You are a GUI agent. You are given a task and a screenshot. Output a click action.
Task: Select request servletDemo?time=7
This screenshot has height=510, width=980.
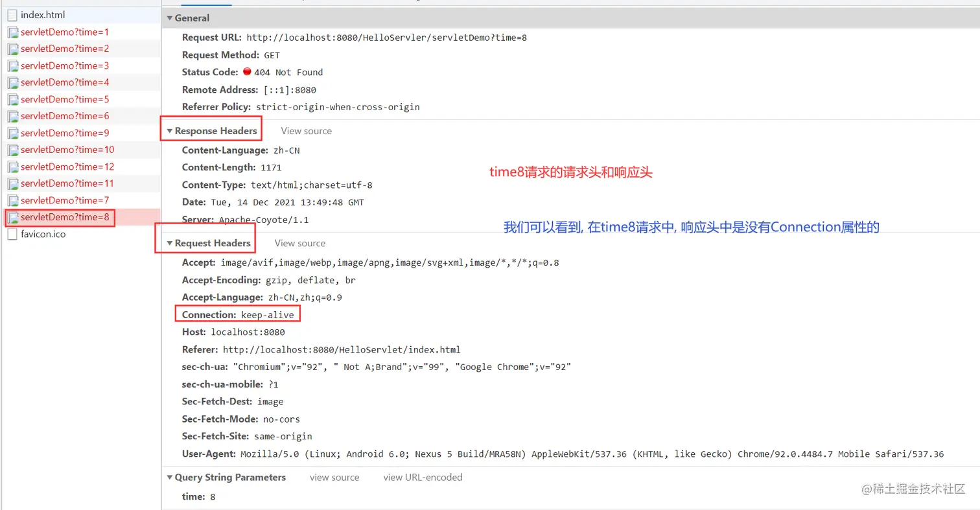click(x=80, y=200)
